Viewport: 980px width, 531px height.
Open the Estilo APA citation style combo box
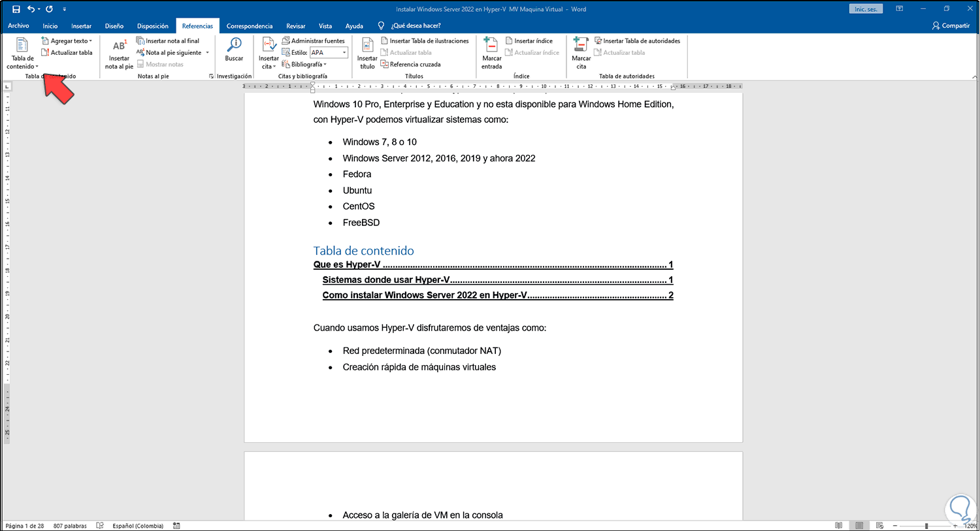click(x=329, y=52)
